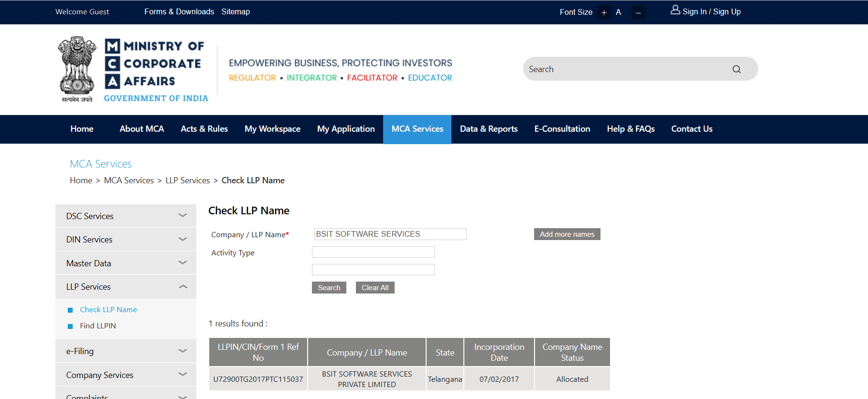
Task: Open the Acts & Rules menu
Action: 204,129
